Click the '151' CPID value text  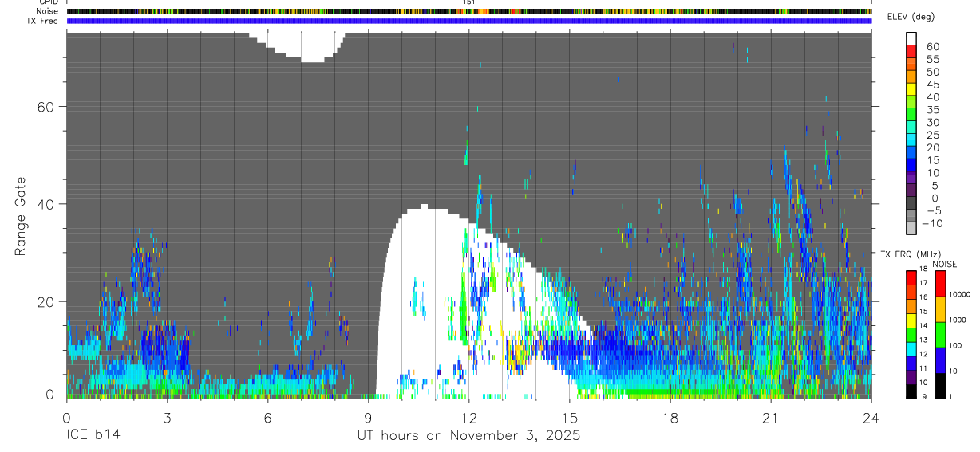[469, 2]
